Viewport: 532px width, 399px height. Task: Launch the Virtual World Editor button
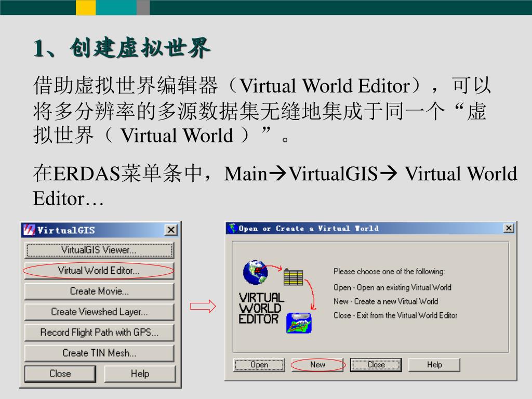point(99,271)
